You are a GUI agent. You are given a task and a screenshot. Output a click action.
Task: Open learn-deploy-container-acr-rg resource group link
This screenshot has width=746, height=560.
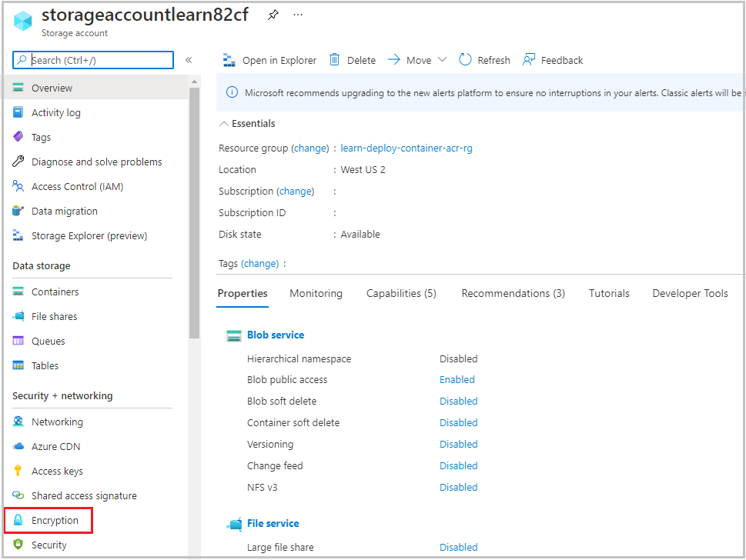(x=406, y=148)
